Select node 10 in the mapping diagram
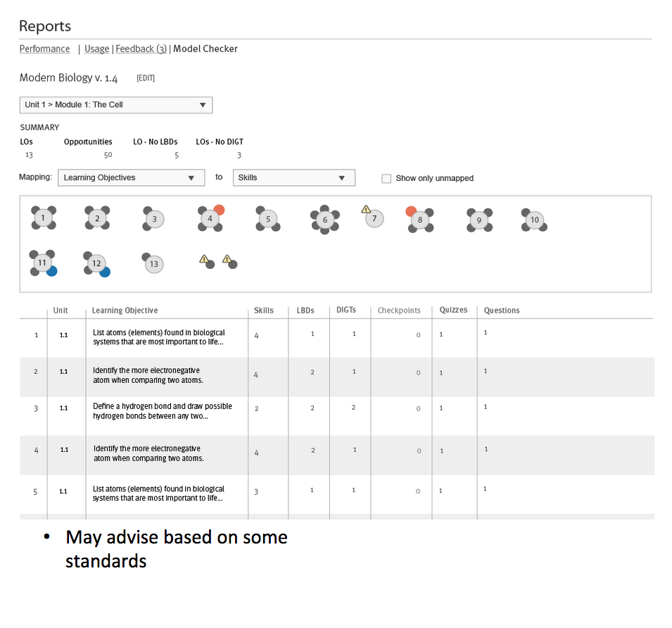Viewport: 672px width, 628px height. click(x=534, y=220)
